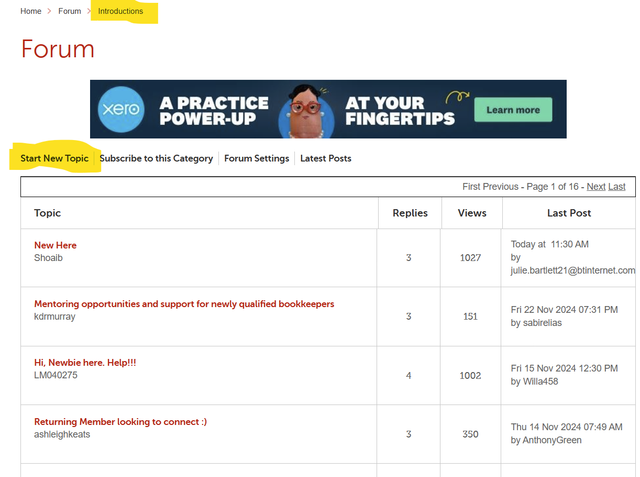This screenshot has height=477, width=640.
Task: Click the Topic column header
Action: pyautogui.click(x=47, y=213)
